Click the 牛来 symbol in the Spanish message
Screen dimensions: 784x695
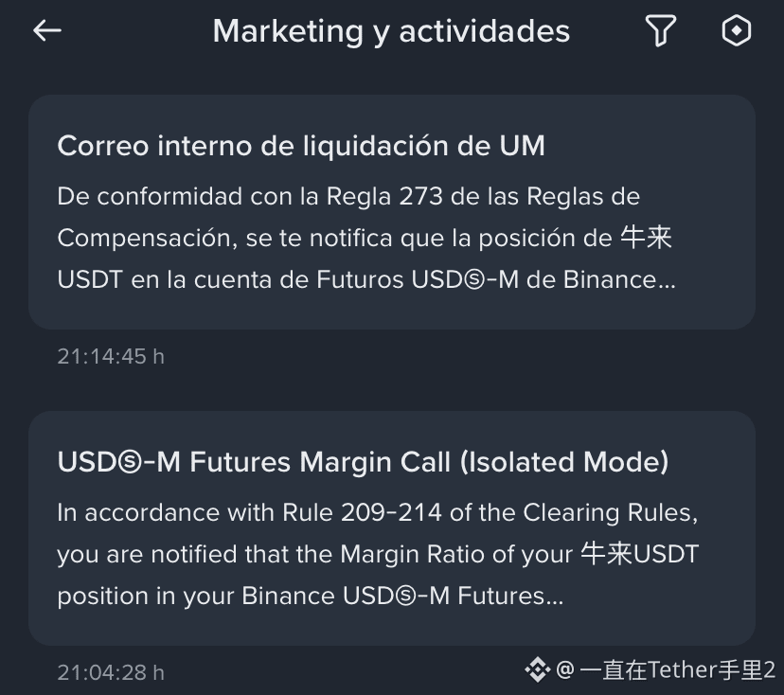(x=646, y=238)
